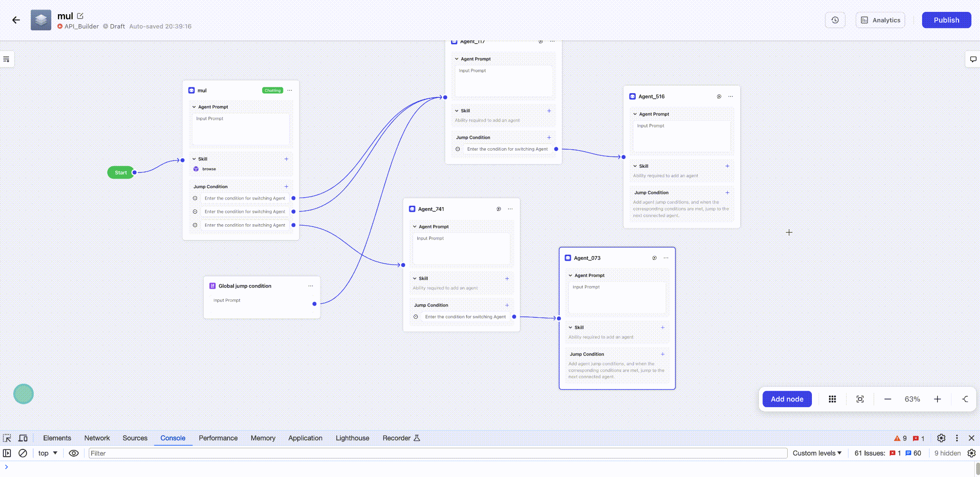Click zoom in plus next to 63%
Screen dimensions: 980x477
point(937,399)
